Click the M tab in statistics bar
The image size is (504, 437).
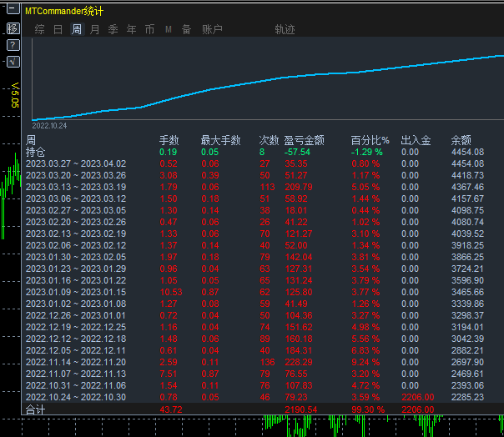click(168, 29)
